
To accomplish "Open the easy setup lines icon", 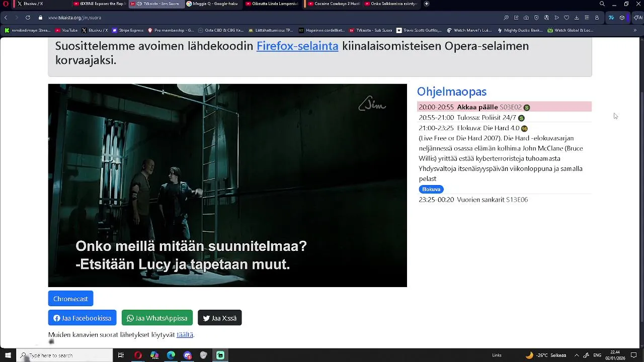I will 587,18.
